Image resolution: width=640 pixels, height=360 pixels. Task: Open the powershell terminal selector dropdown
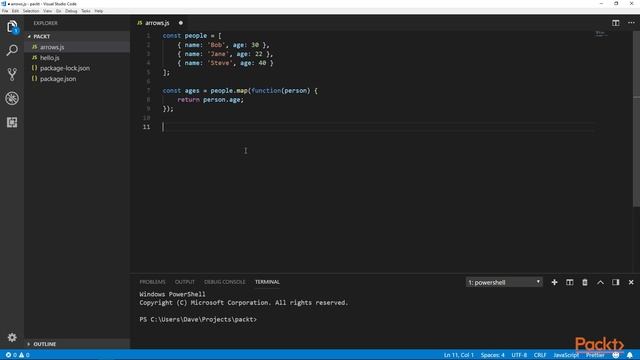(x=504, y=282)
